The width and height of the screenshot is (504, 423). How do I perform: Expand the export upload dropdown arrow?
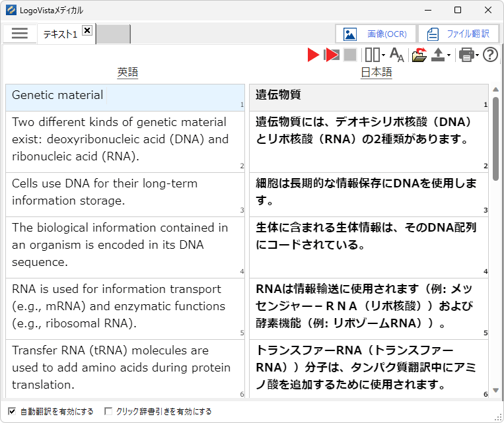[449, 56]
